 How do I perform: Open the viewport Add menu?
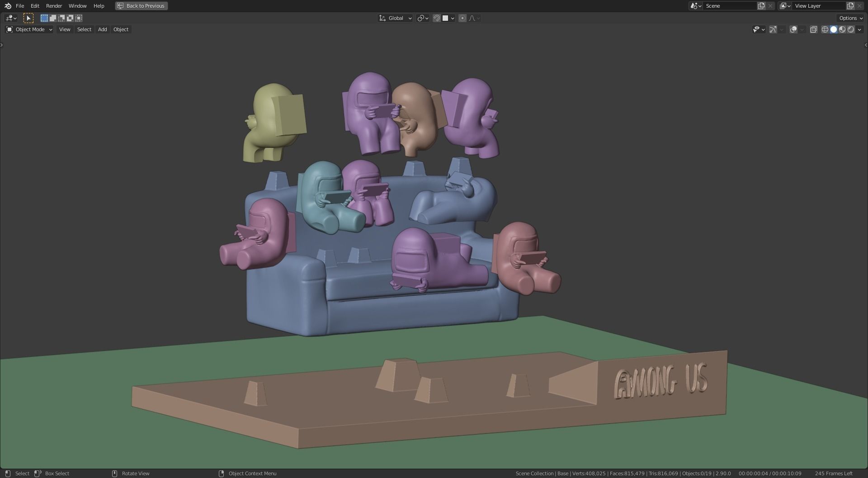[103, 29]
